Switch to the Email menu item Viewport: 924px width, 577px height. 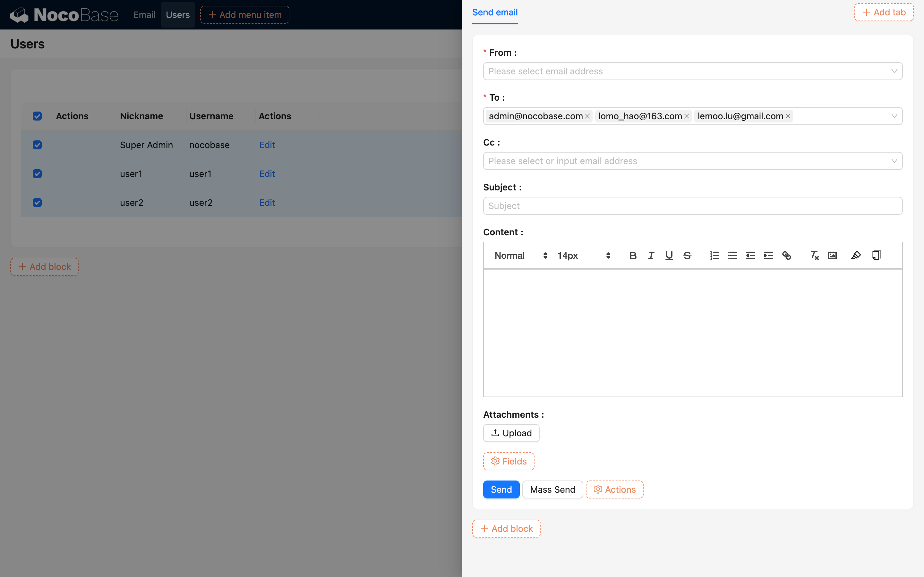tap(144, 15)
